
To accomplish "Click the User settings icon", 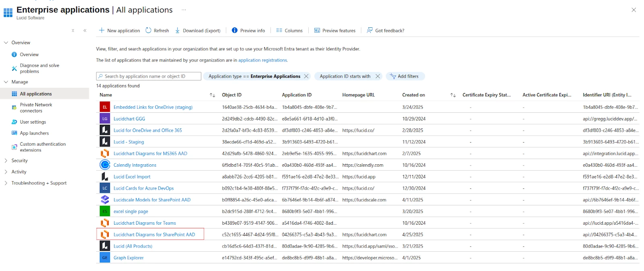I will point(14,122).
